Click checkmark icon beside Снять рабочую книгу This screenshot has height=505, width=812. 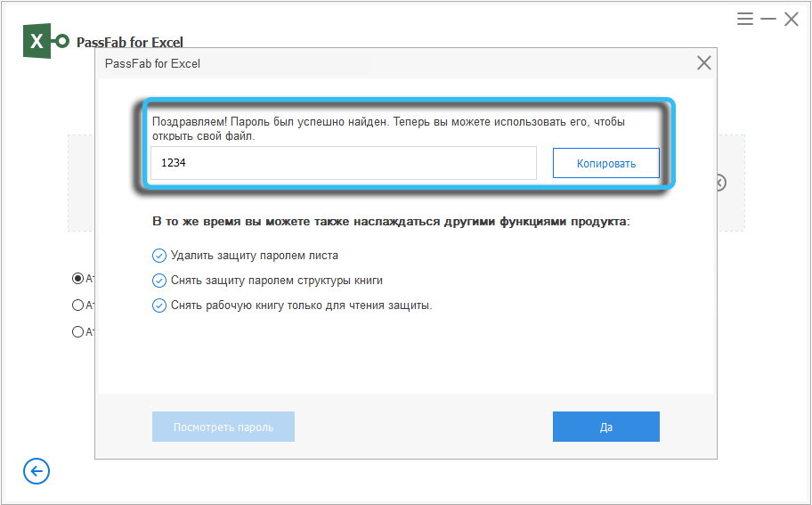pyautogui.click(x=159, y=305)
